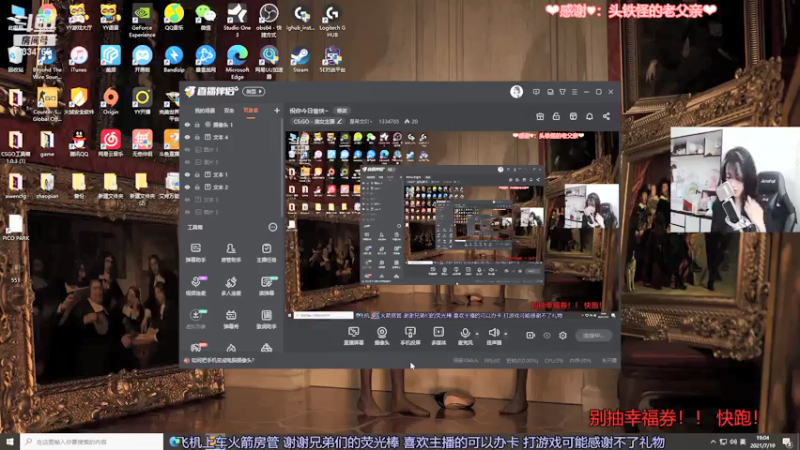Image resolution: width=800 pixels, height=450 pixels.
Task: Click the 直播中 live status button
Action: (593, 335)
